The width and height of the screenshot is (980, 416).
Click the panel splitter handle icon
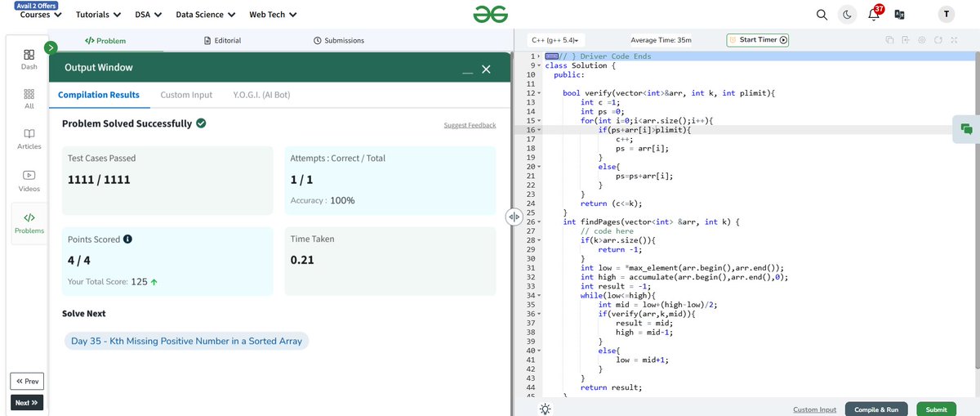pyautogui.click(x=514, y=217)
